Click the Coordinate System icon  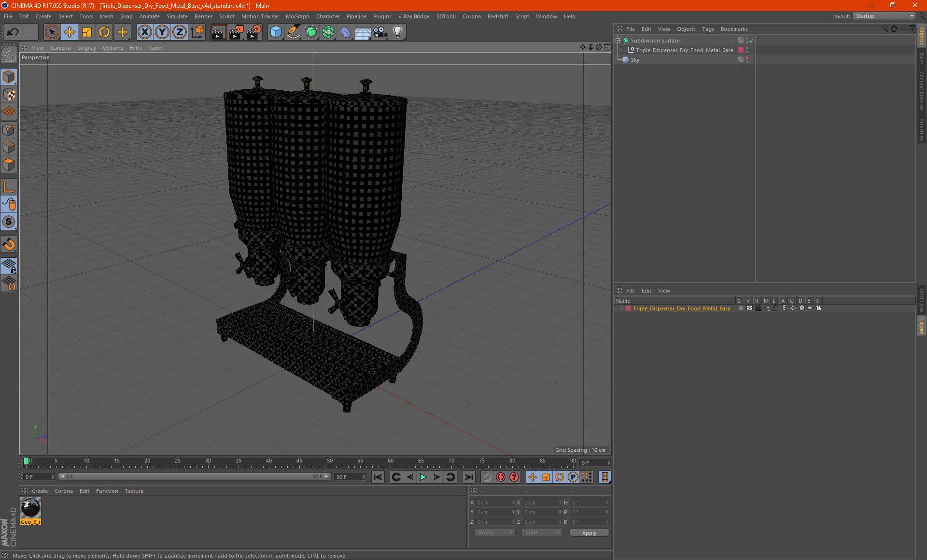tap(197, 32)
